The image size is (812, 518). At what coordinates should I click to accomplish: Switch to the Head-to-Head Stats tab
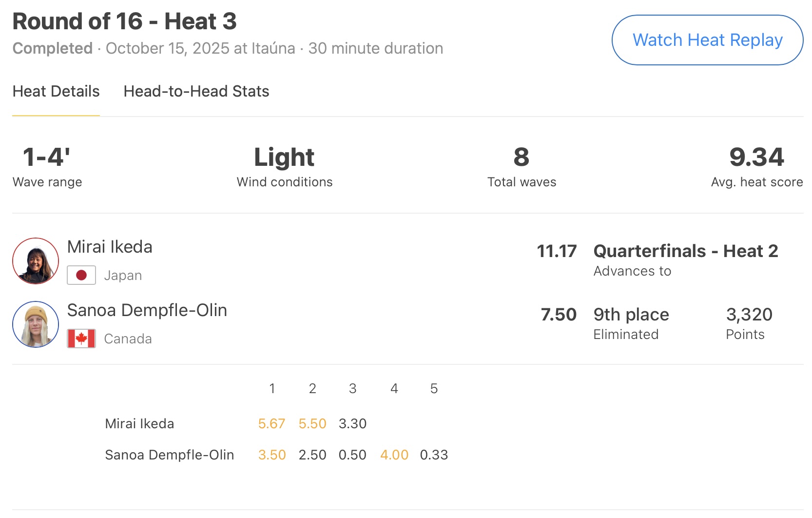tap(196, 91)
